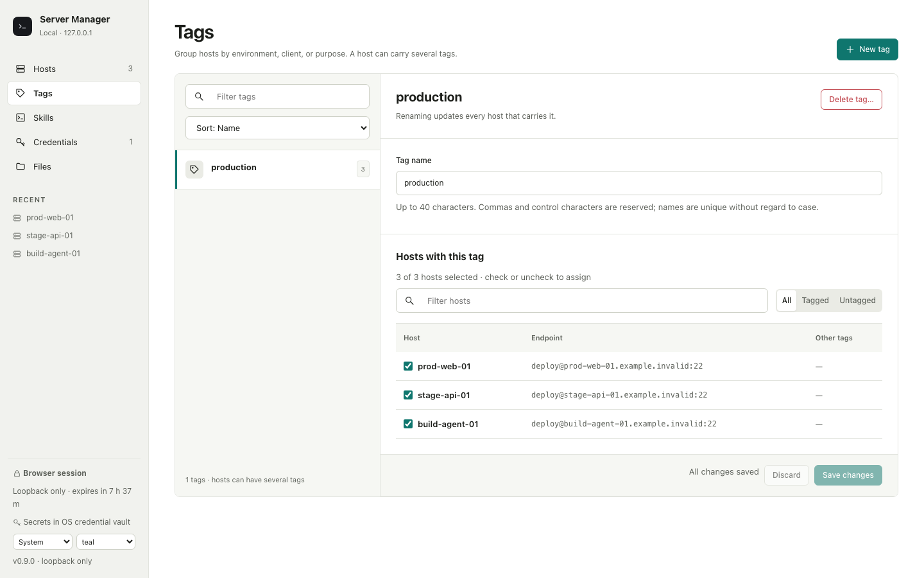Viewport: 924px width, 578px height.
Task: Open the Sort: Name dropdown
Action: (x=277, y=128)
